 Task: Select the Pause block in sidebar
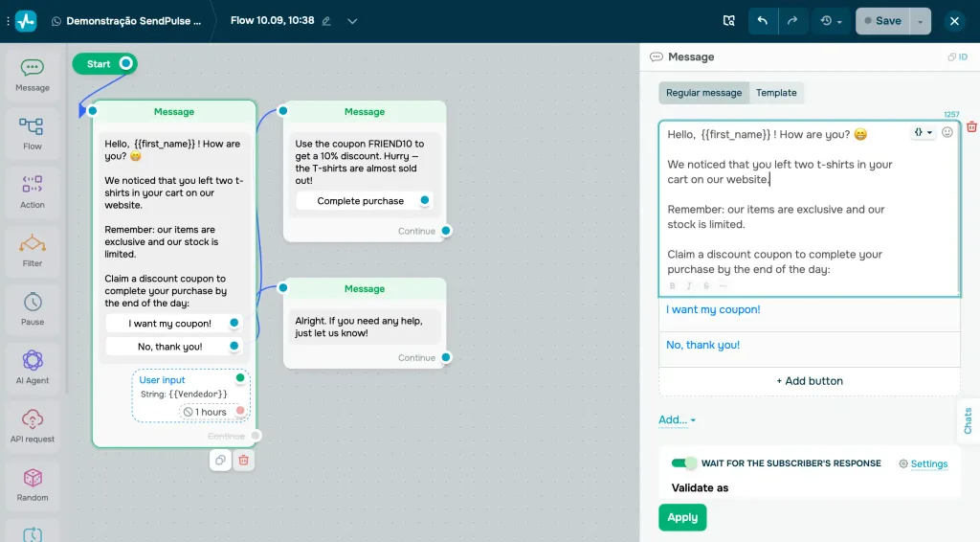[33, 309]
